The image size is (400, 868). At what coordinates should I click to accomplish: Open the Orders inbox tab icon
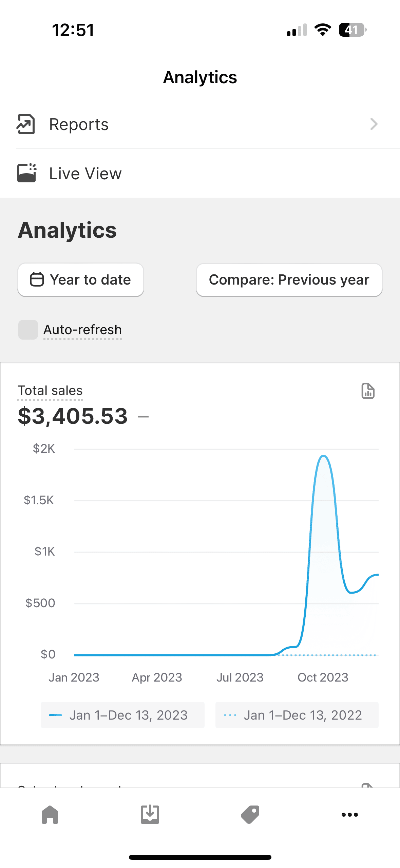[x=150, y=814]
